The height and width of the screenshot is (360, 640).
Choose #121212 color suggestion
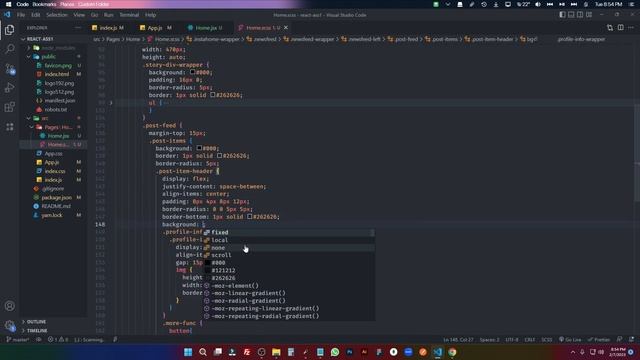pos(289,270)
